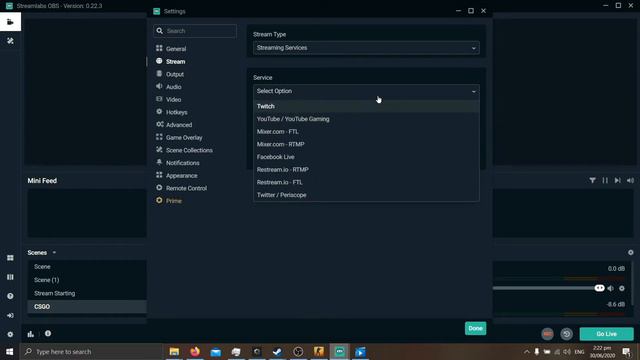Choose Twitch from Service list

pos(366,106)
